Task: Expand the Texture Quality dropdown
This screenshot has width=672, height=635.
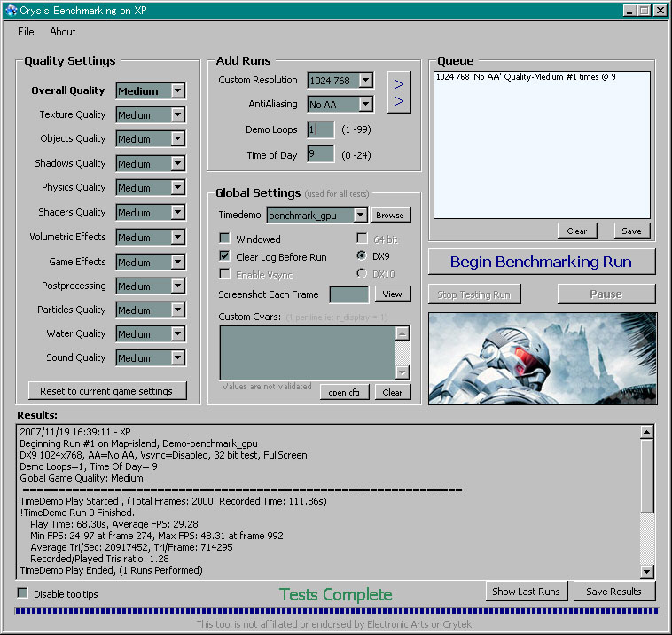Action: tap(178, 115)
